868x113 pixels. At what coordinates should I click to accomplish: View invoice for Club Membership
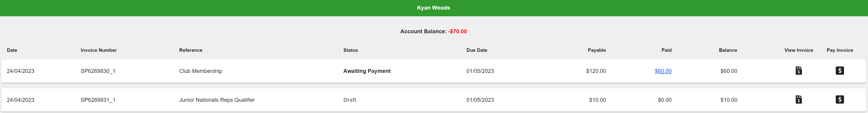pos(799,71)
